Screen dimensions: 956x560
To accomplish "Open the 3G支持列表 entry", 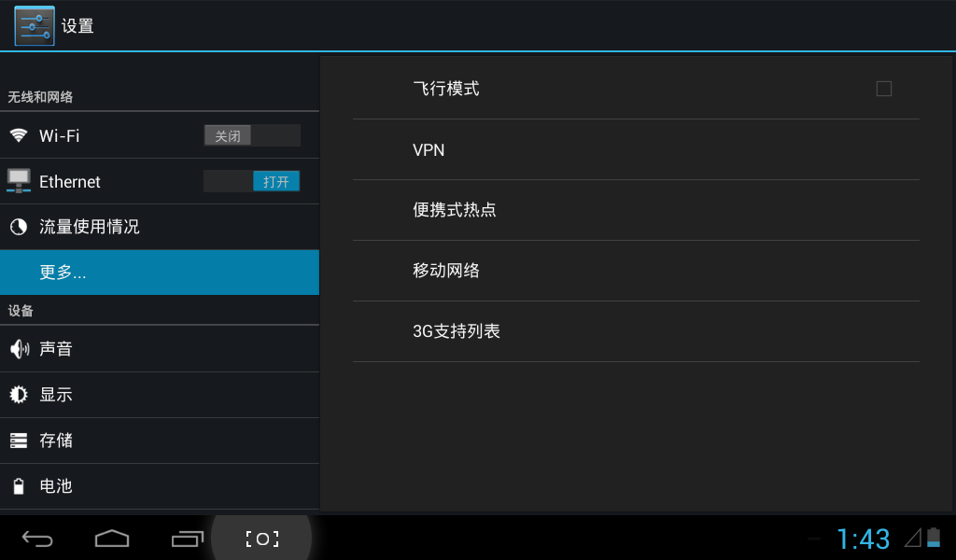I will 636,331.
